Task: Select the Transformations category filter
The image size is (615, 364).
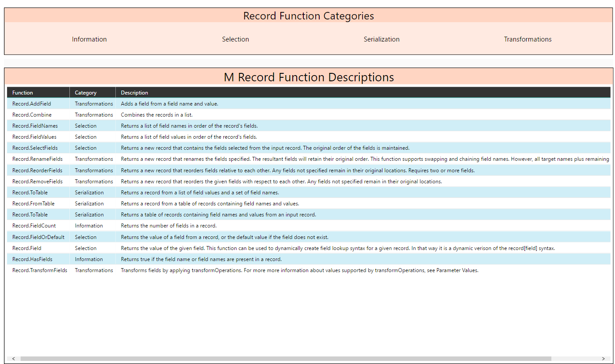Action: [527, 39]
